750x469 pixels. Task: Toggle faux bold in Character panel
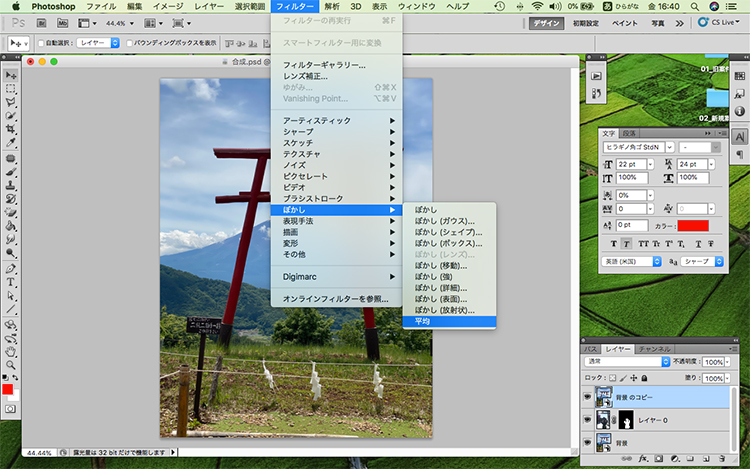[x=614, y=244]
